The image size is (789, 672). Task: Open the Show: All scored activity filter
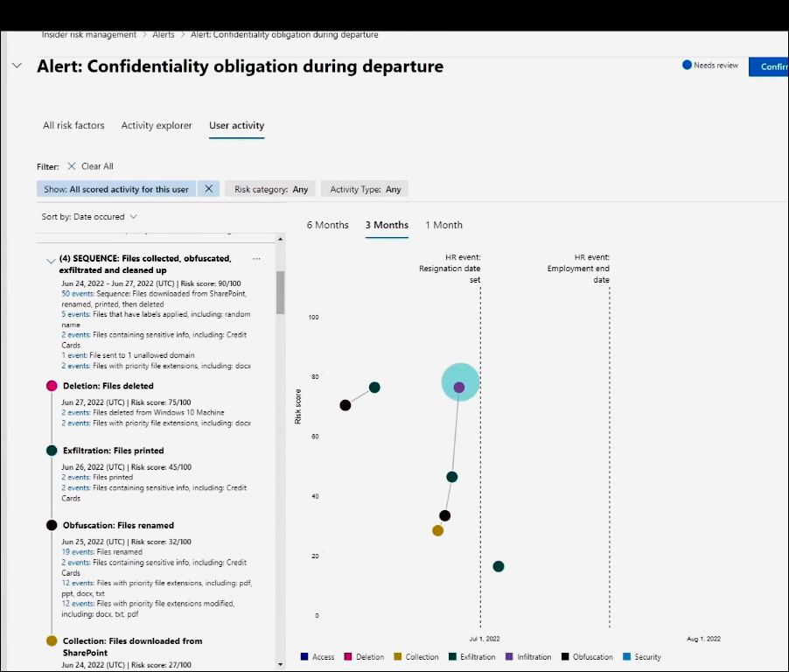coord(116,189)
